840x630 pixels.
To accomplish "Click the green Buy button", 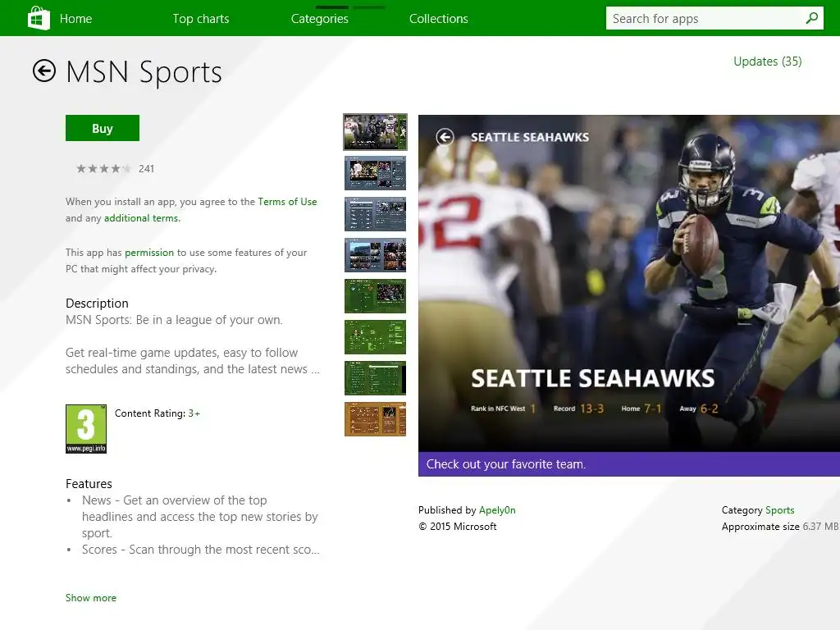I will tap(103, 128).
